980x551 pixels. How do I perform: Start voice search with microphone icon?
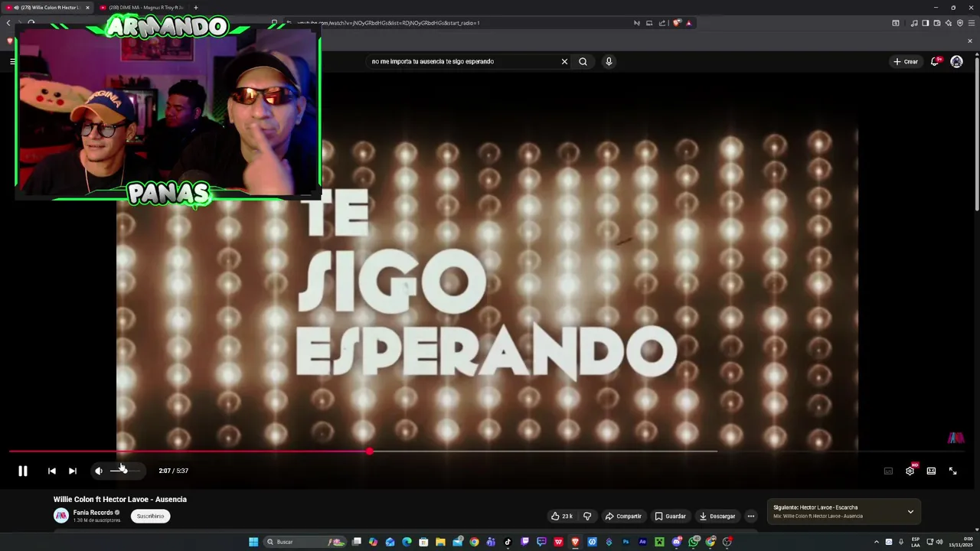(609, 61)
